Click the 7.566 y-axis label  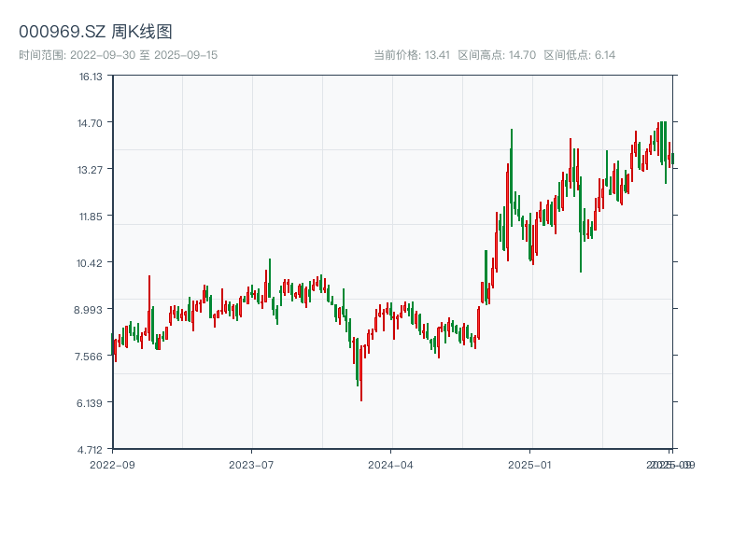coord(89,357)
